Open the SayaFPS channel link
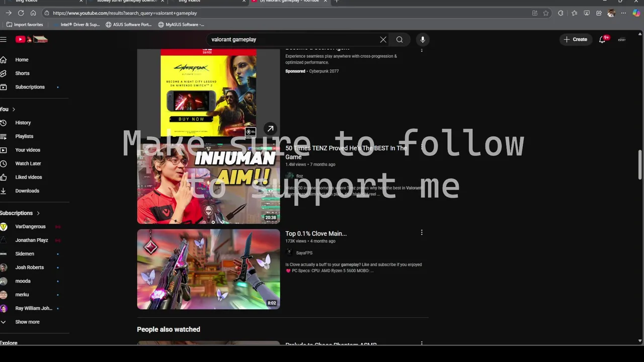644x362 pixels. tap(304, 253)
